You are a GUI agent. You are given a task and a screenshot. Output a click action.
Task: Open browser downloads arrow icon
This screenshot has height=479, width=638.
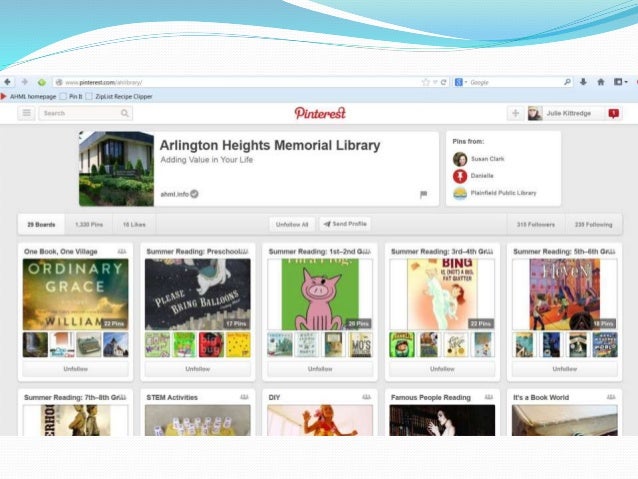583,82
